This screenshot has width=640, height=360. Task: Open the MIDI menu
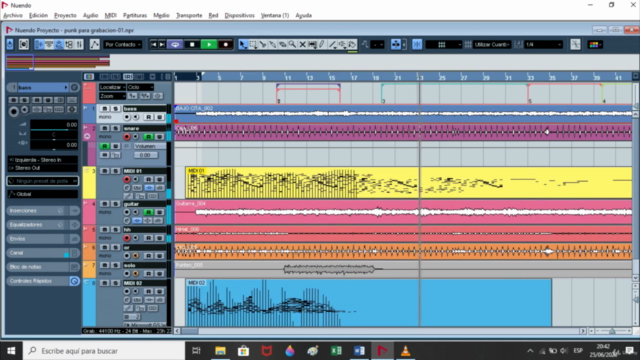[x=110, y=15]
